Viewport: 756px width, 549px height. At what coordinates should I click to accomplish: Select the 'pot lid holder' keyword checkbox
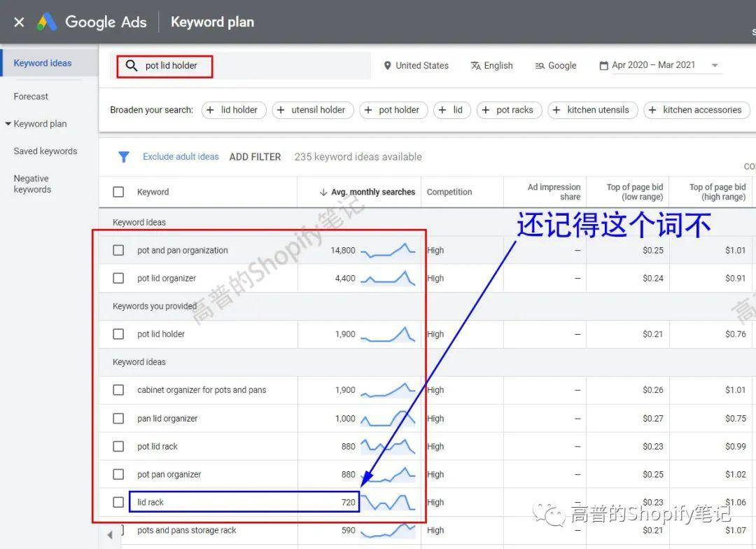coord(118,334)
